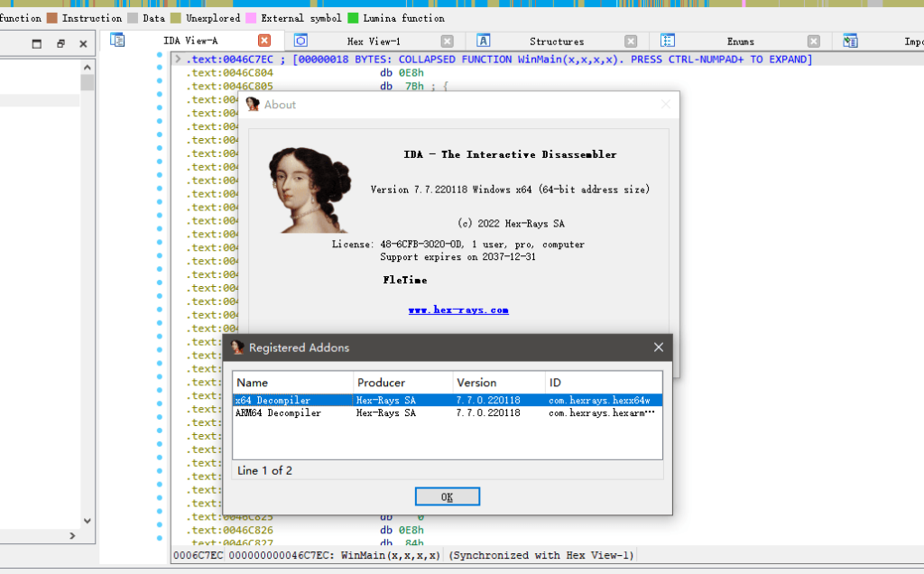The width and height of the screenshot is (924, 574).
Task: Select the ARM64 Decompiler addon row
Action: tap(278, 413)
